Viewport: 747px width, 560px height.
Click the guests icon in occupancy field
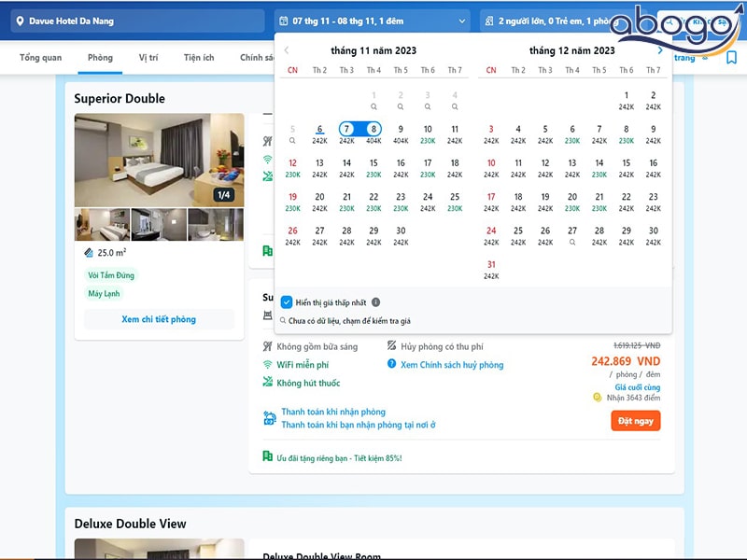[x=489, y=21]
